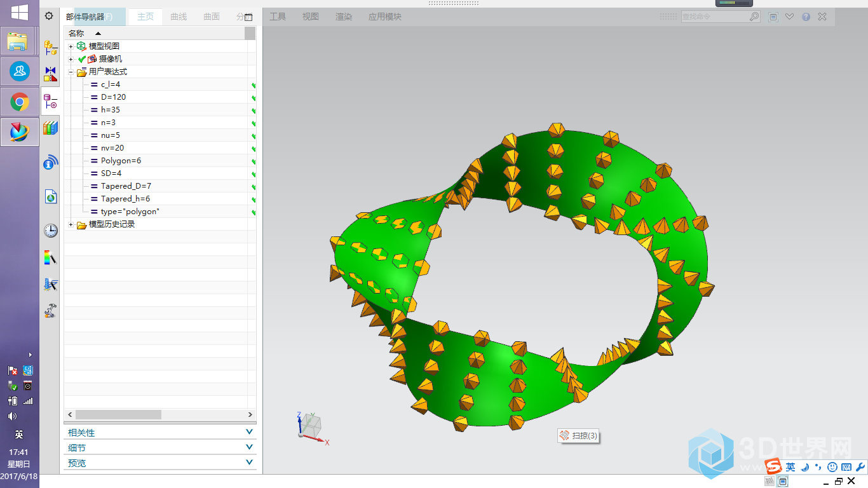Open the Help question mark icon
The height and width of the screenshot is (488, 868).
(x=806, y=17)
